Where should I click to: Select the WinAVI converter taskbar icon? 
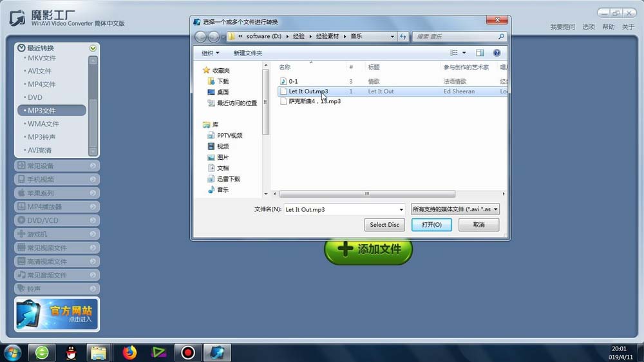[217, 352]
